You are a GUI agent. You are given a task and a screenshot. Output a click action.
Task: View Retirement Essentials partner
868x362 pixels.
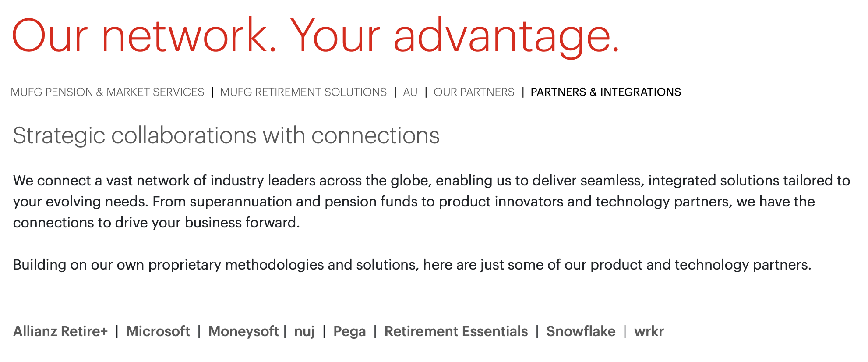(x=456, y=331)
